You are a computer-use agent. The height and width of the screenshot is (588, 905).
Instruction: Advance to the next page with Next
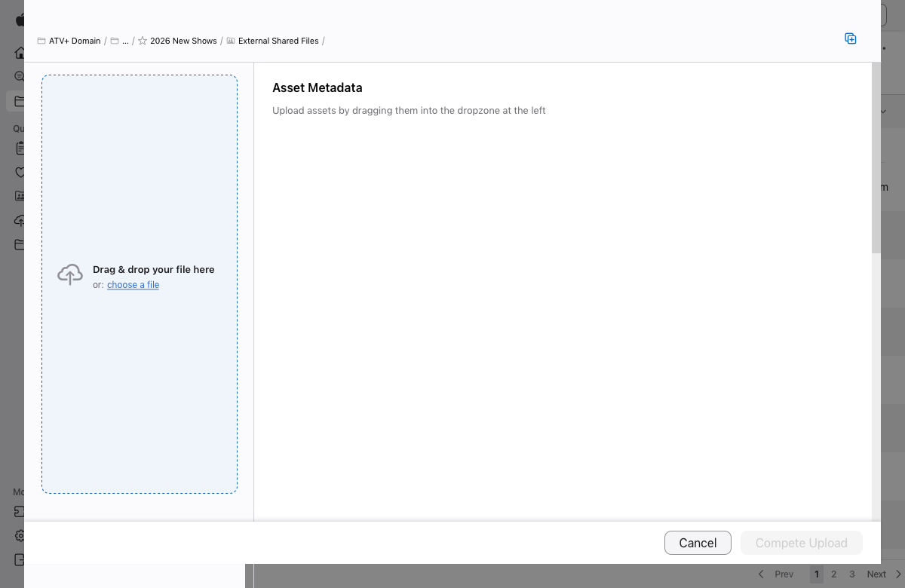pos(876,574)
